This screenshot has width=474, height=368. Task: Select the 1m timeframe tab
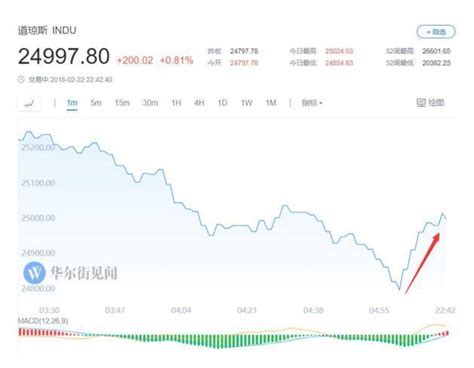click(x=72, y=103)
